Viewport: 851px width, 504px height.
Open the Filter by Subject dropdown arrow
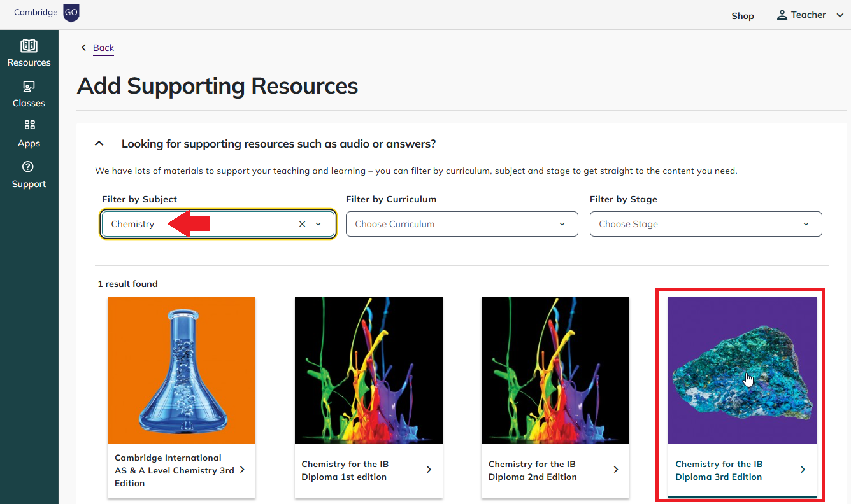(x=318, y=224)
